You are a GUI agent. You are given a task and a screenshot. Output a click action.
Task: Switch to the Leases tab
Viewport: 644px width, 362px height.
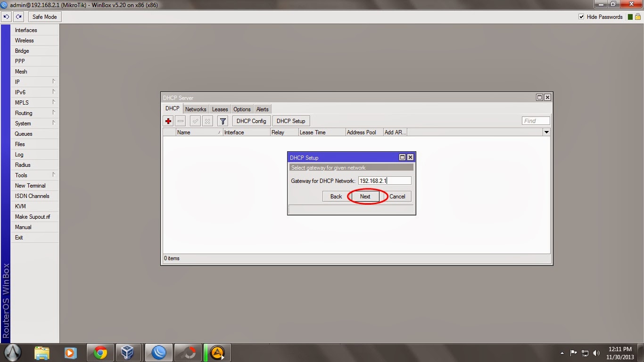pyautogui.click(x=220, y=109)
